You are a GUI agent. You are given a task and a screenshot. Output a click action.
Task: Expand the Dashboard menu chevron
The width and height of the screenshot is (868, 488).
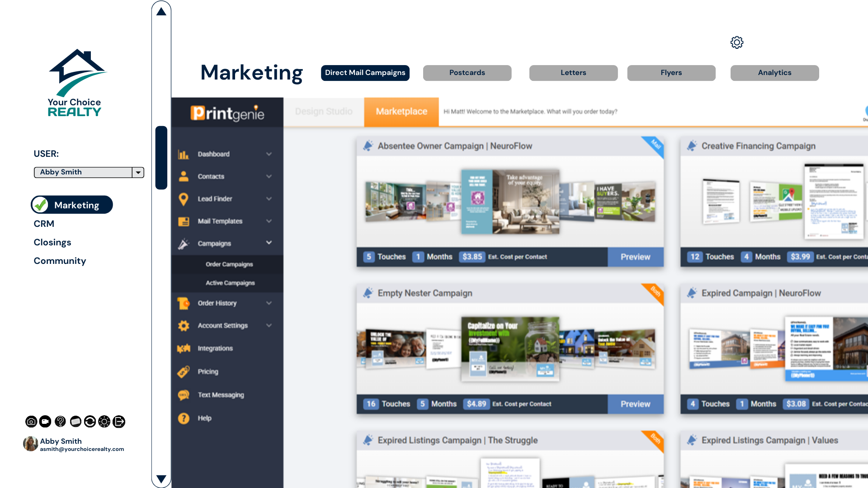269,154
